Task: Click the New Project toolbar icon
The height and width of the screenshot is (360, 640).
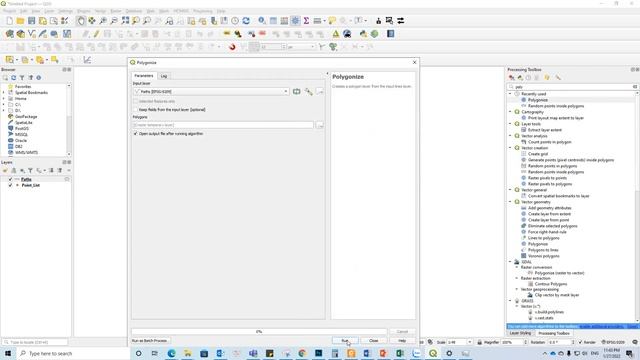Action: pos(9,21)
